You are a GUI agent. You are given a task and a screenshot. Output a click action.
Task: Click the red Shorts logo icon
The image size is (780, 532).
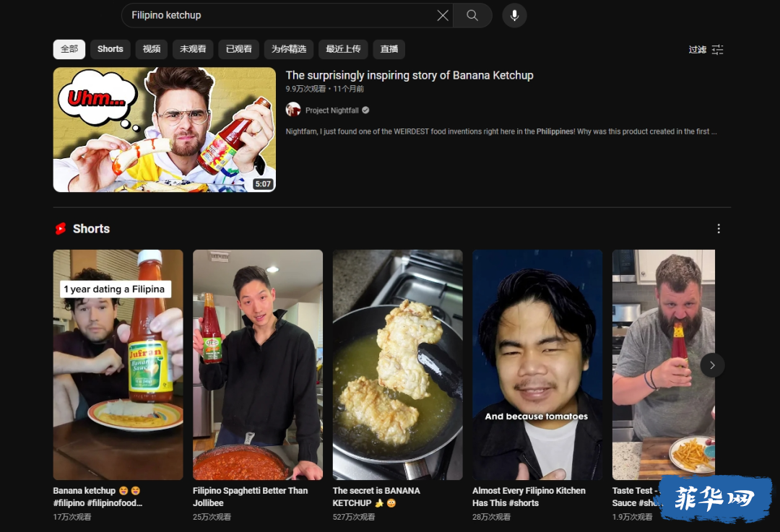coord(61,229)
